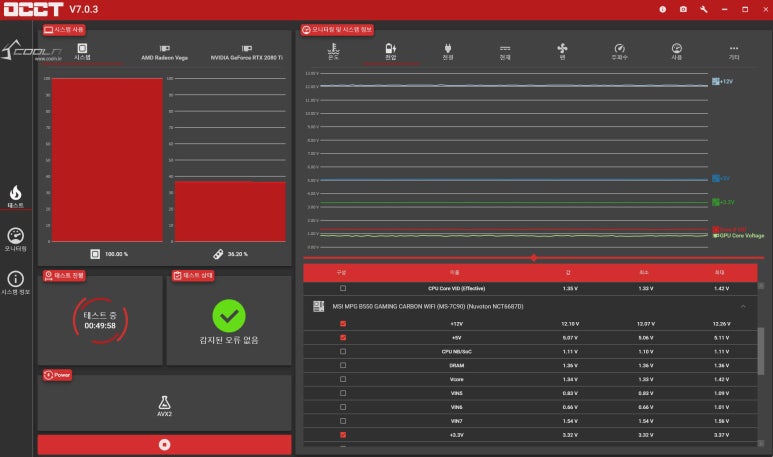Viewport: 773px width, 457px height.
Task: Click the OCCT logo
Action: pyautogui.click(x=34, y=9)
